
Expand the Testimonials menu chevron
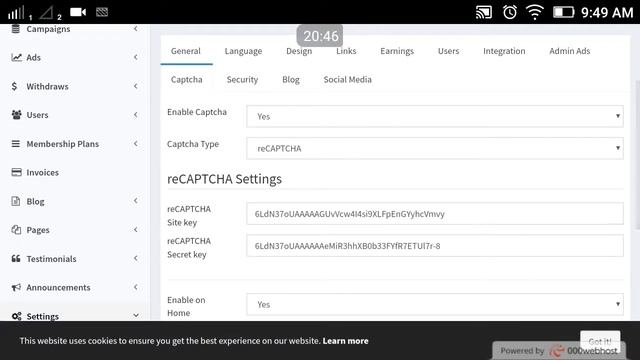point(136,258)
